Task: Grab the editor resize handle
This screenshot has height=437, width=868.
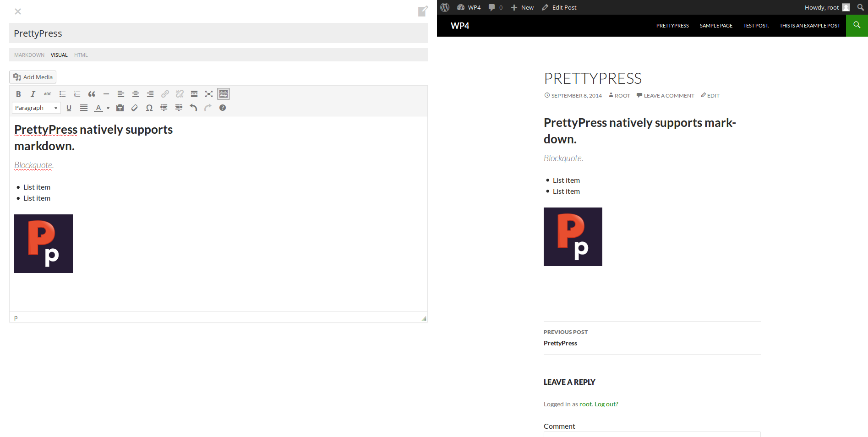Action: click(x=424, y=318)
